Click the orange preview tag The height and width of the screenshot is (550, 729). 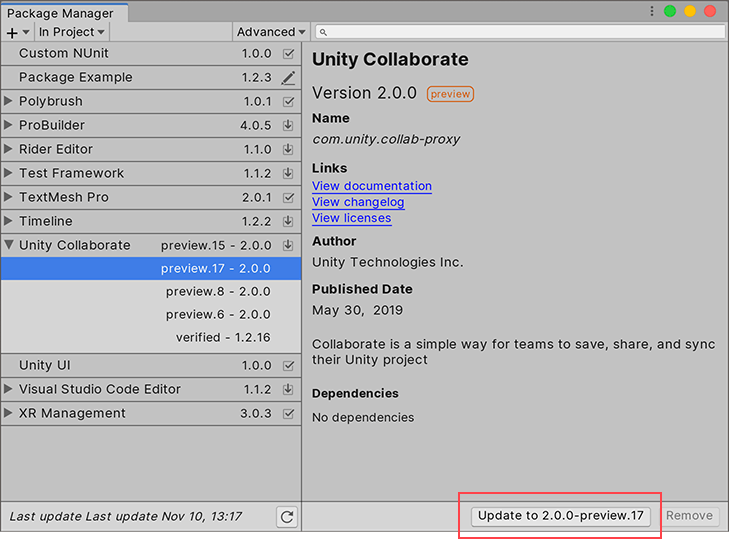tap(450, 94)
